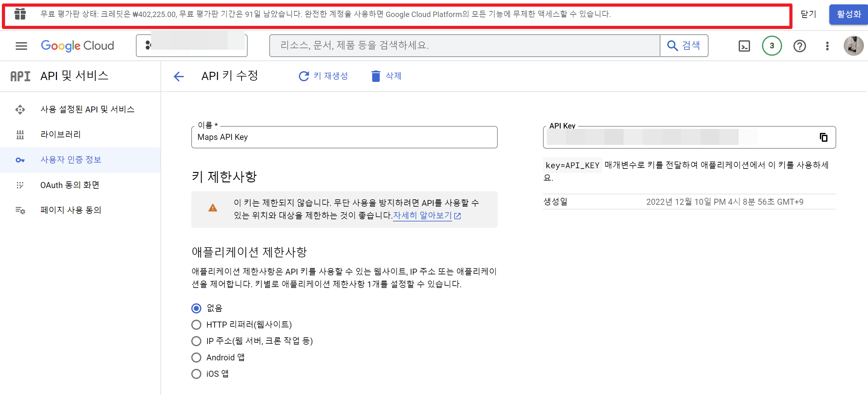Click the refresh icon in 키 재생성
Viewport: 868px width, 395px height.
point(304,76)
